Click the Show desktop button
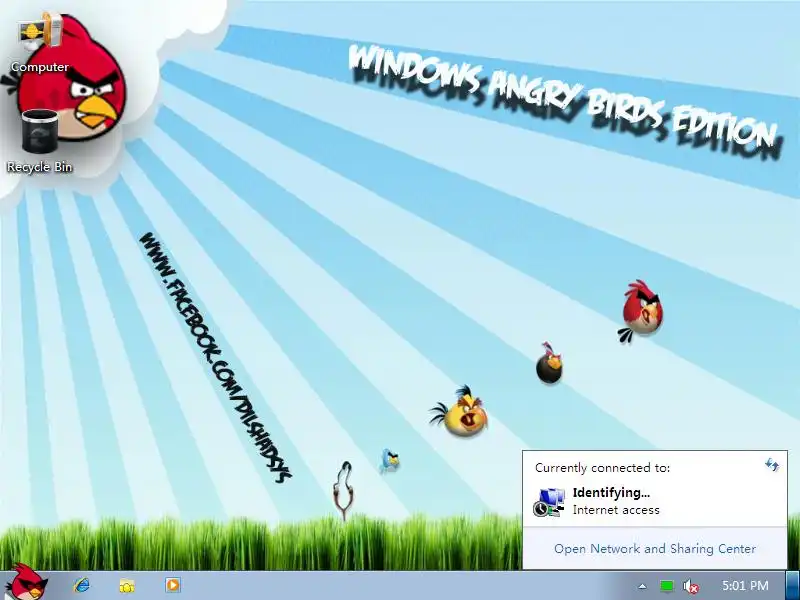This screenshot has height=600, width=800. [792, 585]
